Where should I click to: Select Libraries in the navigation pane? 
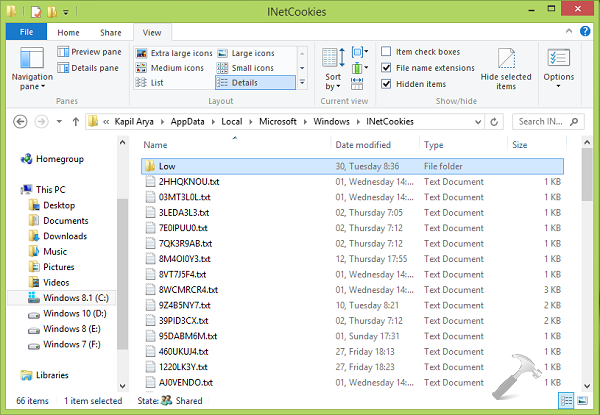45,375
